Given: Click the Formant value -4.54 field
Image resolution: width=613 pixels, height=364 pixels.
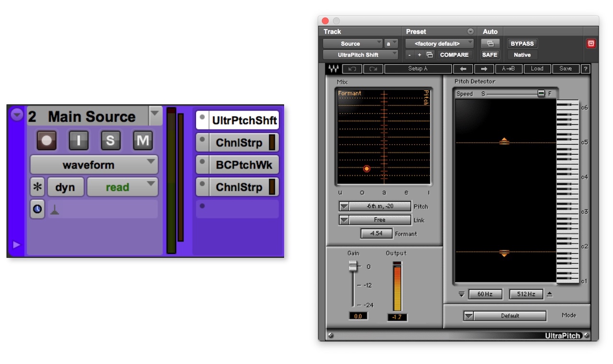Looking at the screenshot, I should (x=376, y=234).
